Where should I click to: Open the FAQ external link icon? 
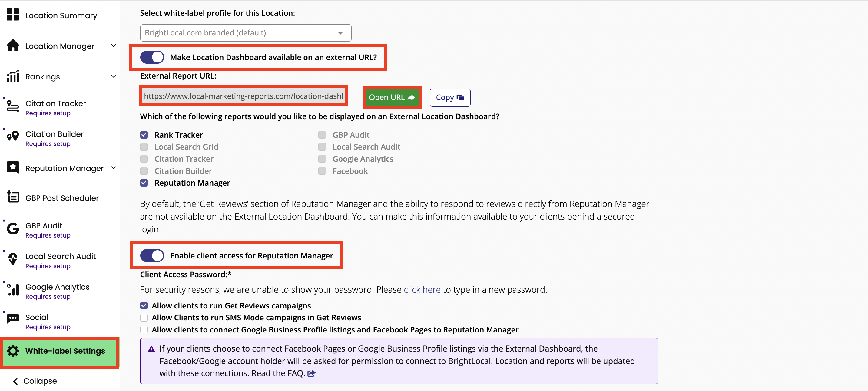point(311,373)
